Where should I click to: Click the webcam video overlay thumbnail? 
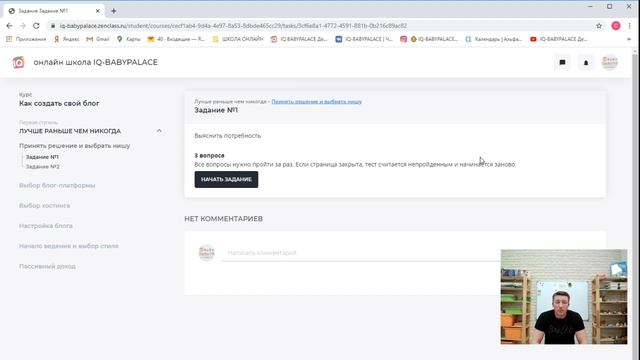[564, 297]
